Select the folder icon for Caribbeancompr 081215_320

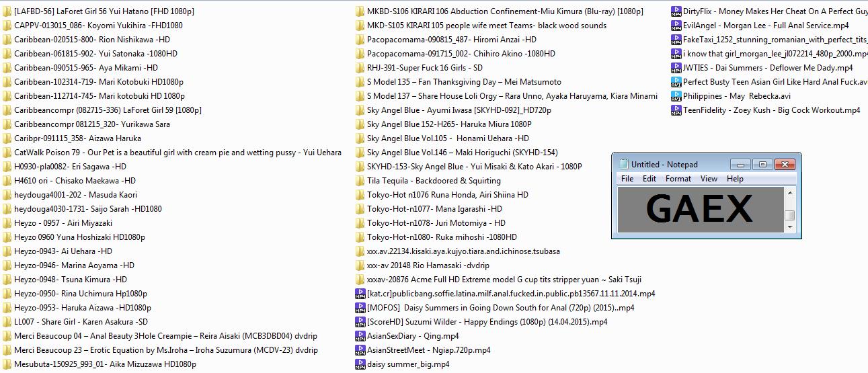pos(7,124)
